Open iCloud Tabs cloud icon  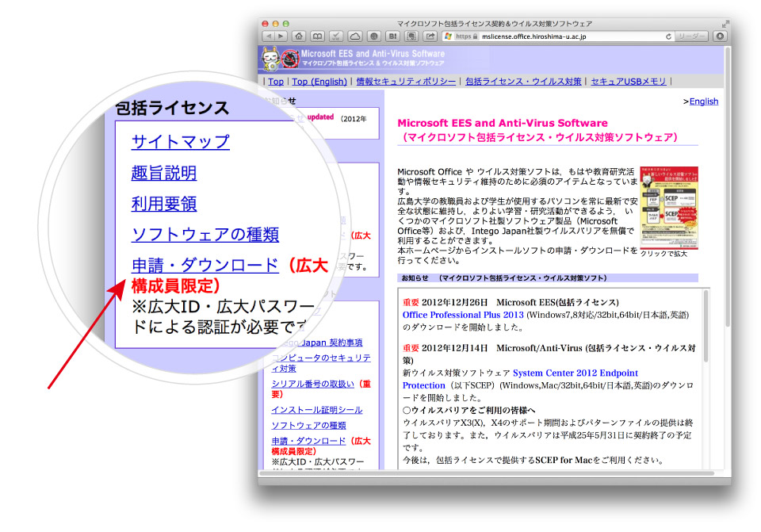coord(355,36)
